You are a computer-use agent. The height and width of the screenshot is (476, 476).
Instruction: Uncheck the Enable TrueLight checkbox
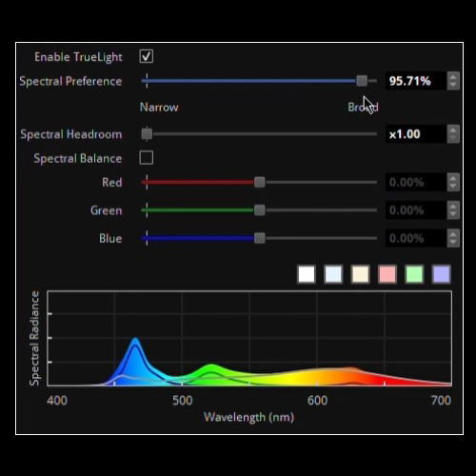pyautogui.click(x=147, y=56)
